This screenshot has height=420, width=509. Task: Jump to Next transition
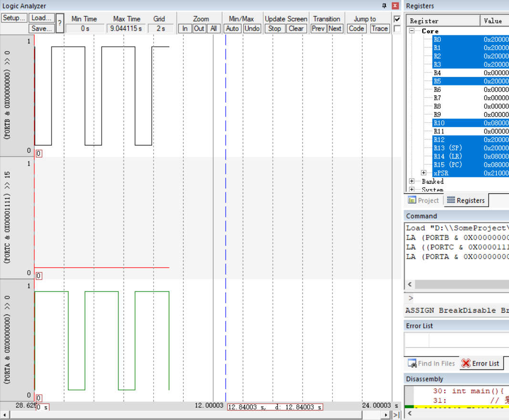click(x=335, y=29)
